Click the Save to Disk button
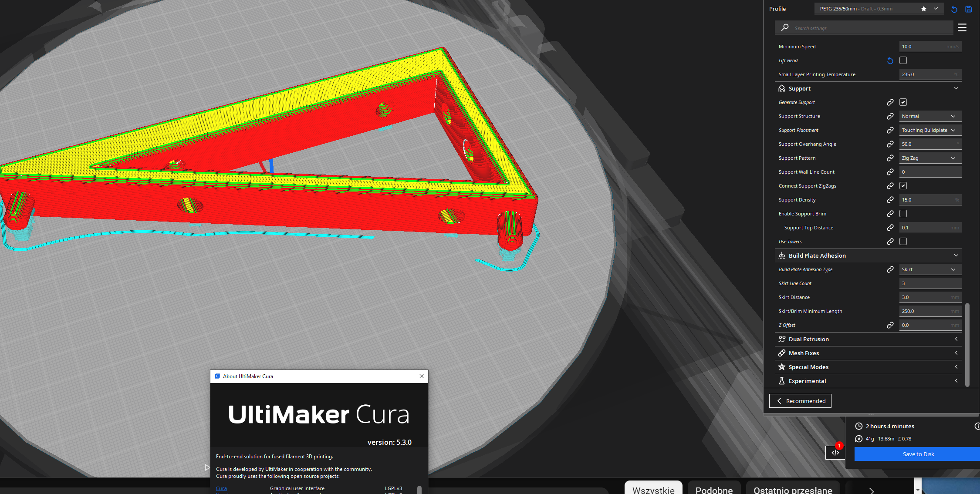This screenshot has height=494, width=980. coord(918,454)
